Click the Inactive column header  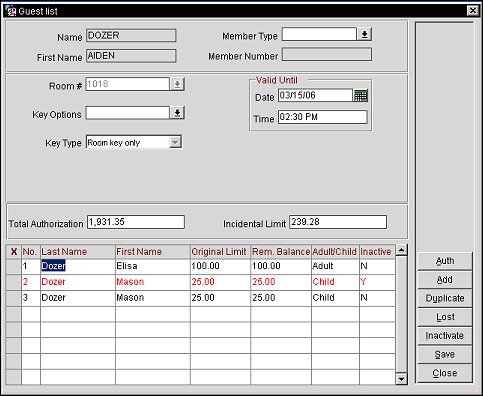377,252
